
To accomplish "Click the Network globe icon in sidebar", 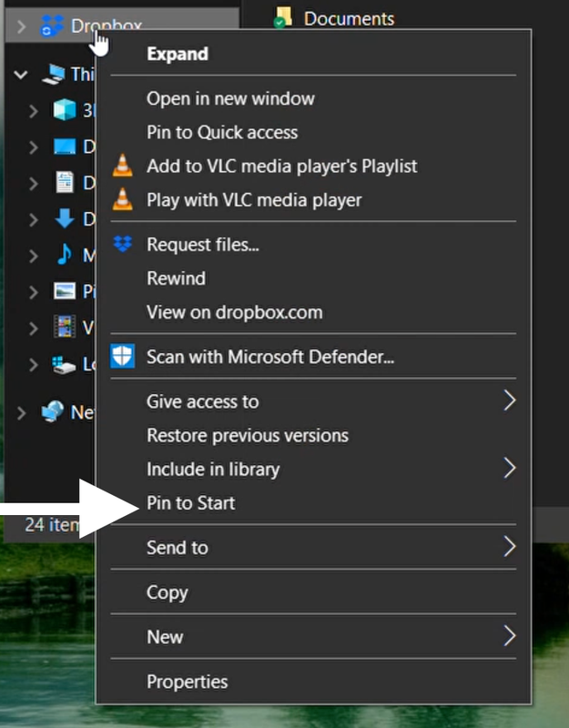I will (50, 410).
